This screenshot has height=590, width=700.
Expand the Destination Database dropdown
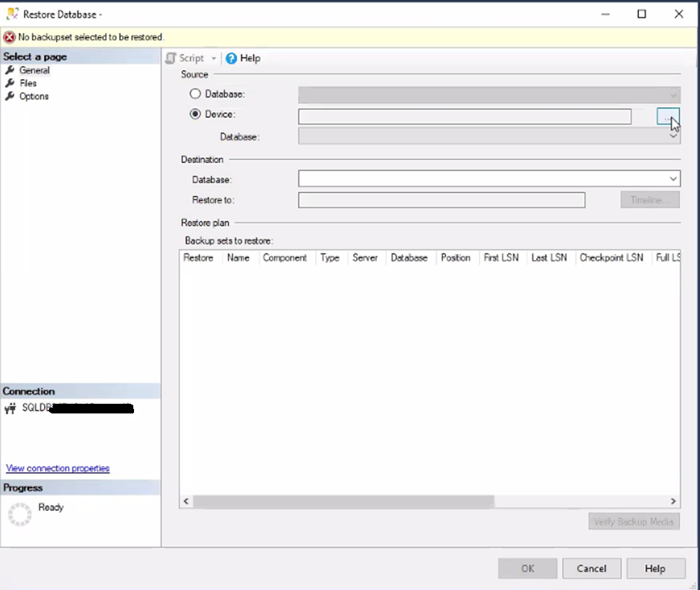(x=673, y=179)
